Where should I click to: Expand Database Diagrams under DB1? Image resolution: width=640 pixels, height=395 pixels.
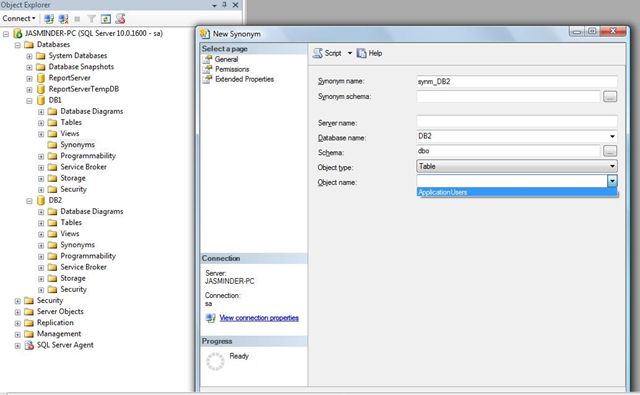click(41, 112)
